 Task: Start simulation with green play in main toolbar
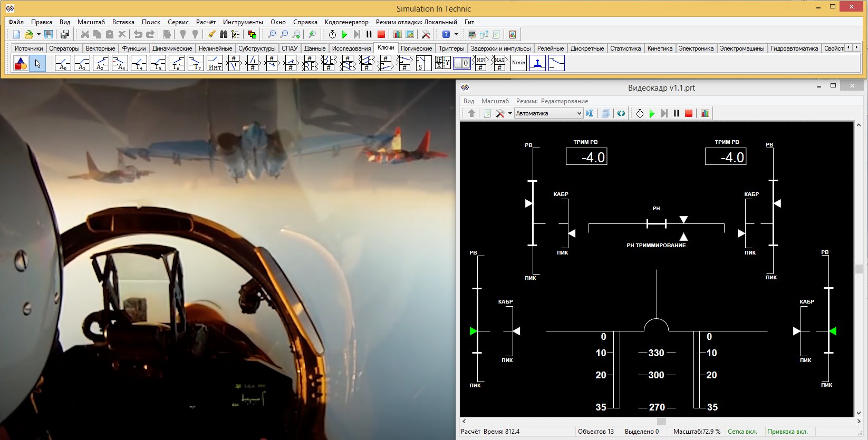(x=344, y=34)
